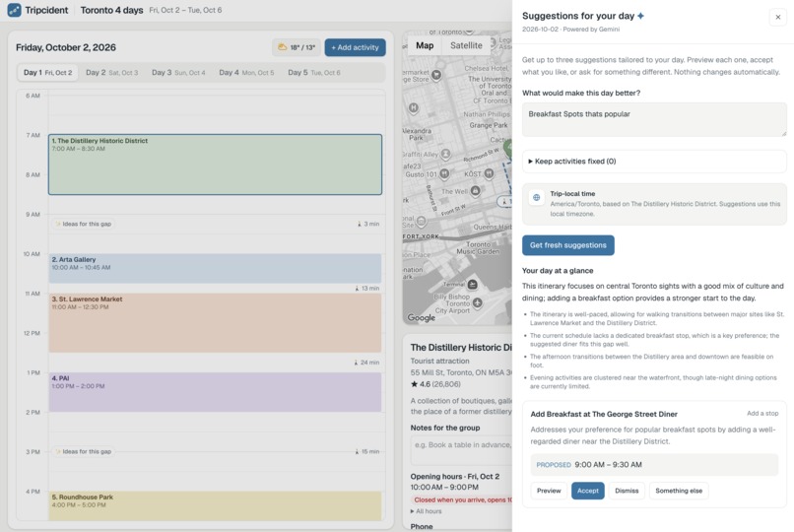The image size is (794, 532).
Task: Click the sparkle icon beside Suggestions title
Action: click(x=641, y=16)
